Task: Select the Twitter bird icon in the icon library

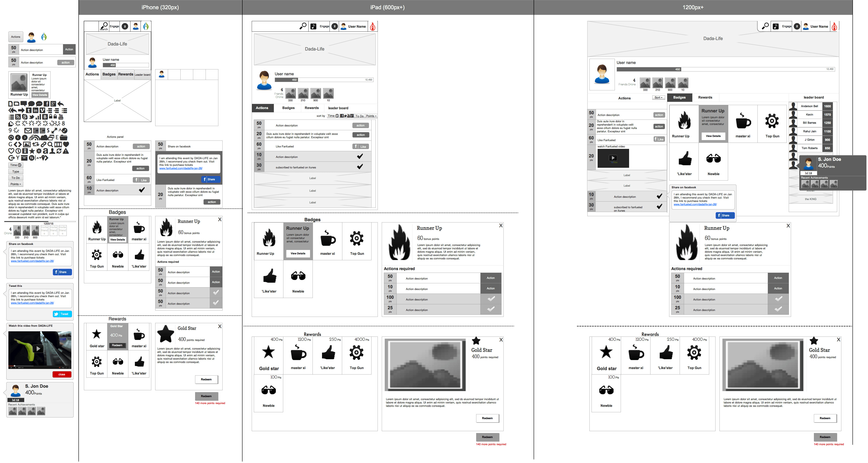Action: point(32,117)
